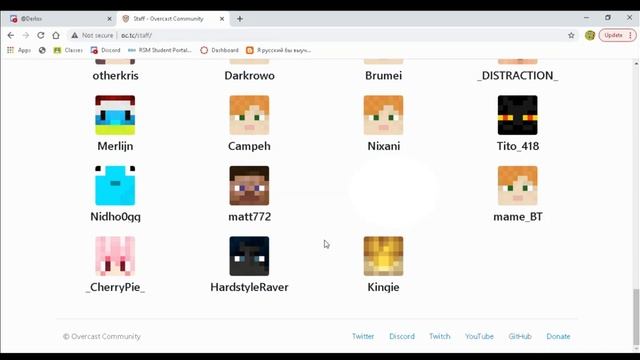This screenshot has width=640, height=360.
Task: Click Nidho0gg's cyan avatar
Action: click(115, 186)
